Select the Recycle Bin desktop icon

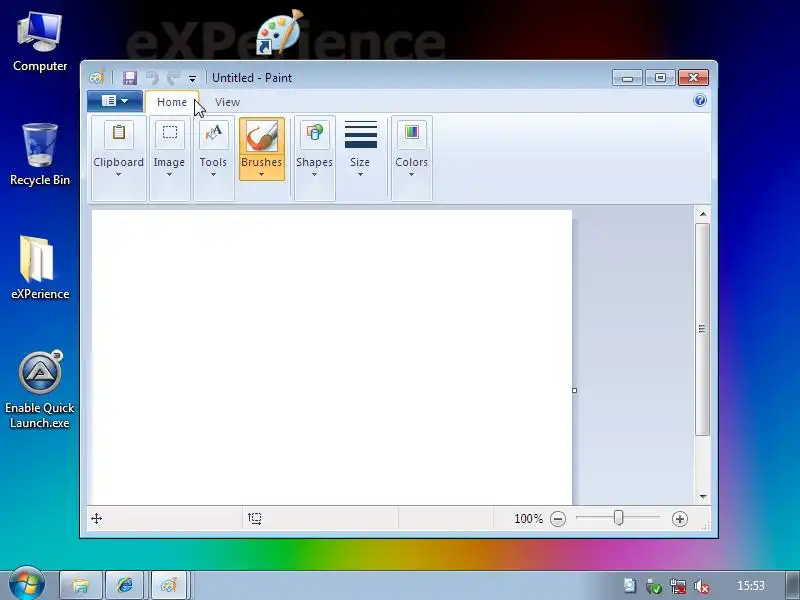pos(40,155)
